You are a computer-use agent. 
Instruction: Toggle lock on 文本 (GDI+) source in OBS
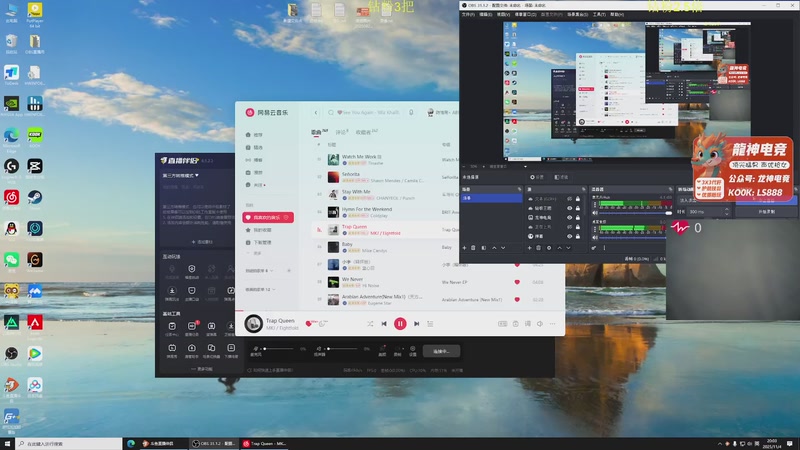pyautogui.click(x=578, y=199)
